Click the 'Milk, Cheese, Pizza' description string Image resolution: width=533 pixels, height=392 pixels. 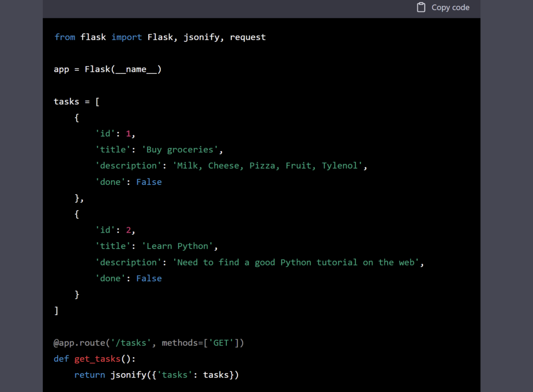pos(268,166)
